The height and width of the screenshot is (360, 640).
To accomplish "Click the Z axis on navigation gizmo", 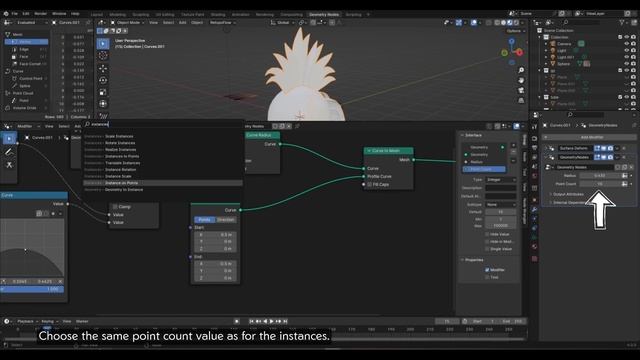I will 511,41.
